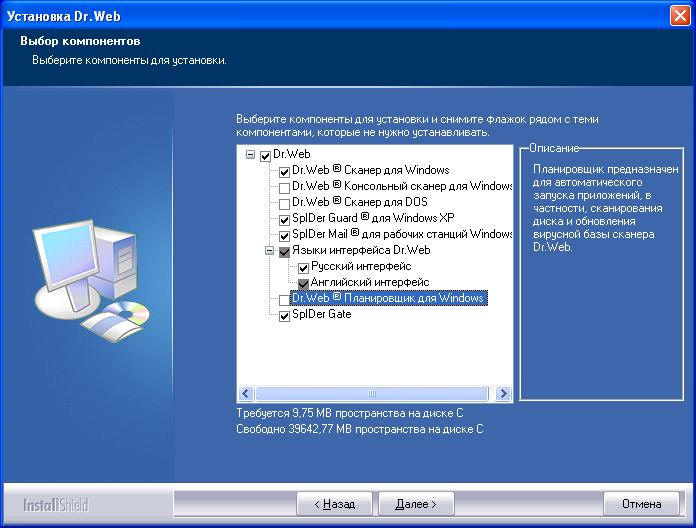This screenshot has height=528, width=696.
Task: Click the component list's right scroll arrow
Action: coord(503,394)
